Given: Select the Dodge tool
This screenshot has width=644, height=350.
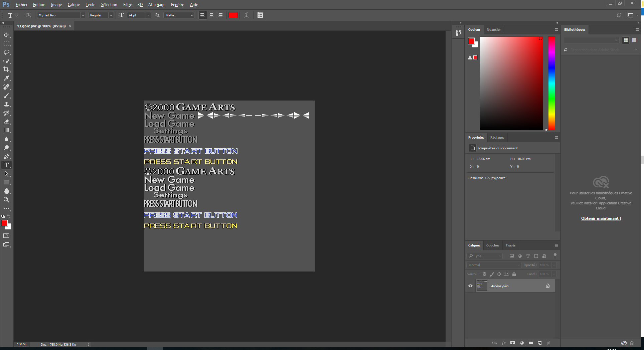Looking at the screenshot, I should click(x=6, y=148).
